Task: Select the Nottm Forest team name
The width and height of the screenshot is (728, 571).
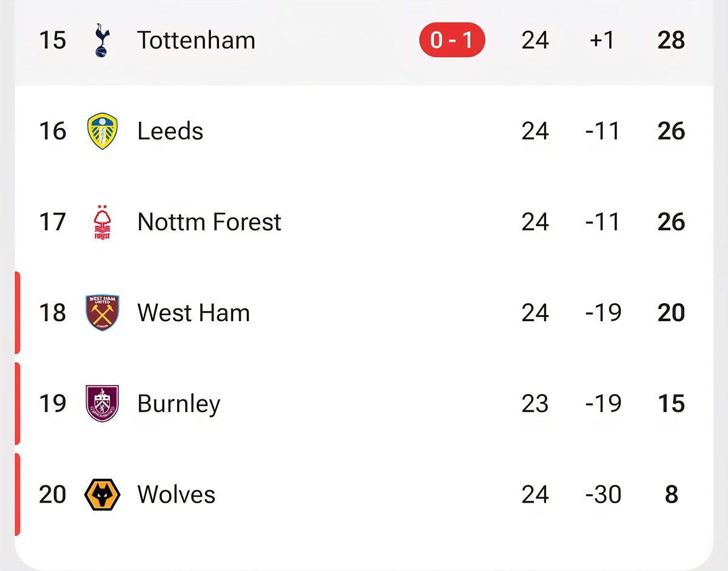Action: click(209, 222)
